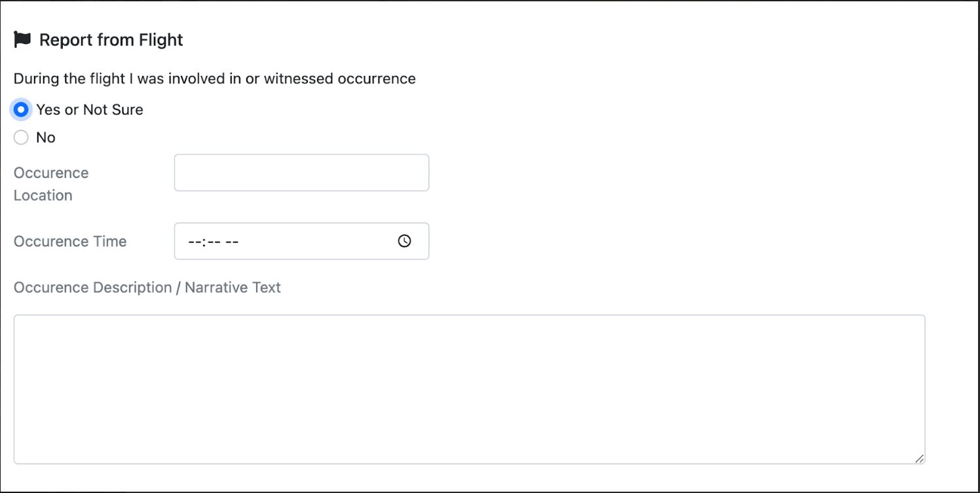Click the occurrence question statement text
The width and height of the screenshot is (980, 493).
click(214, 78)
